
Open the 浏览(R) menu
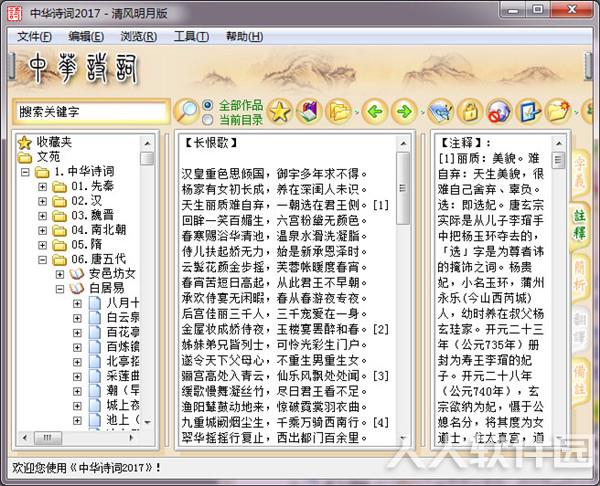click(x=139, y=36)
